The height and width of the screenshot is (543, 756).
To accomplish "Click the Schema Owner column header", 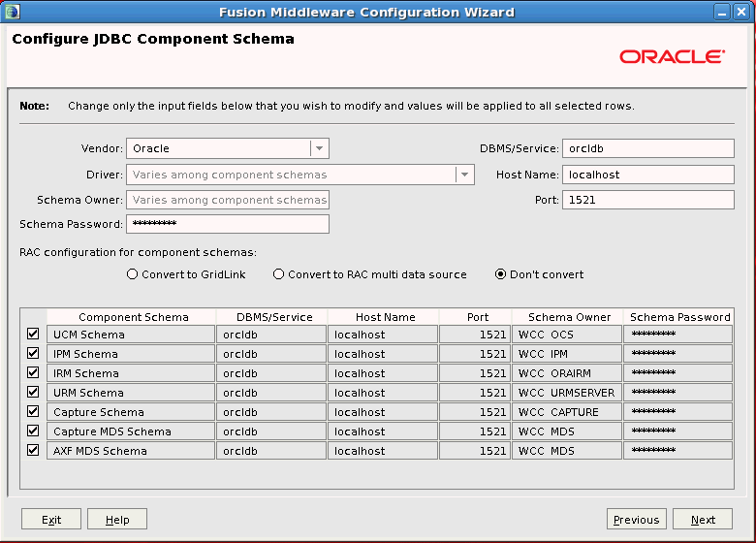I will click(567, 317).
